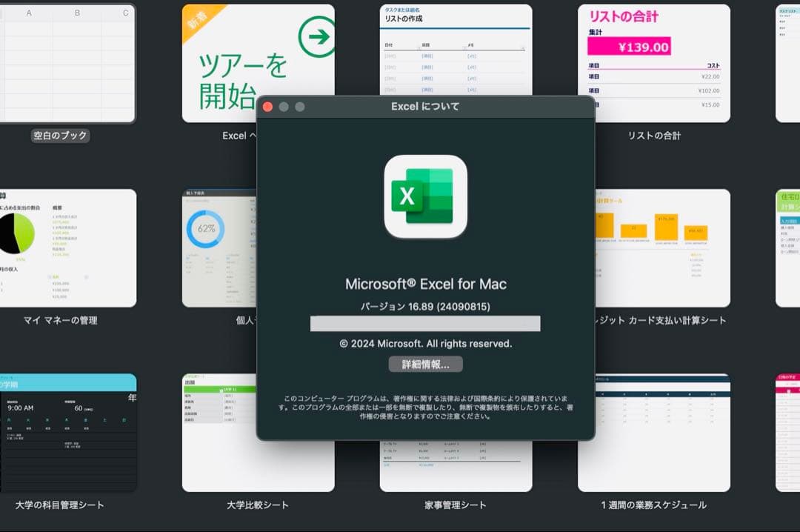Open the リストの作成 template

pyautogui.click(x=456, y=63)
